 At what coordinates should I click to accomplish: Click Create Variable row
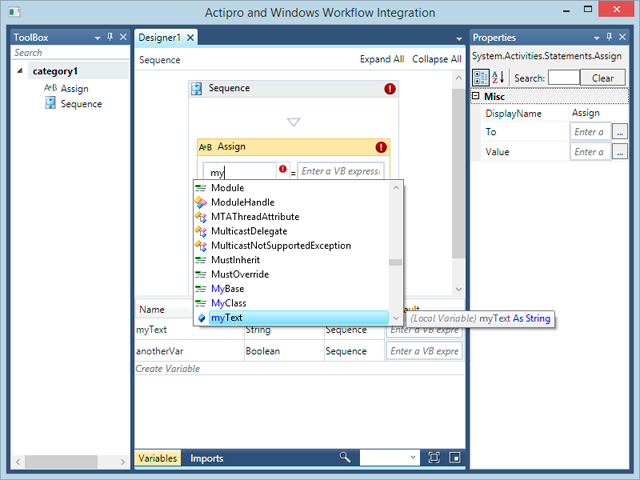299,369
